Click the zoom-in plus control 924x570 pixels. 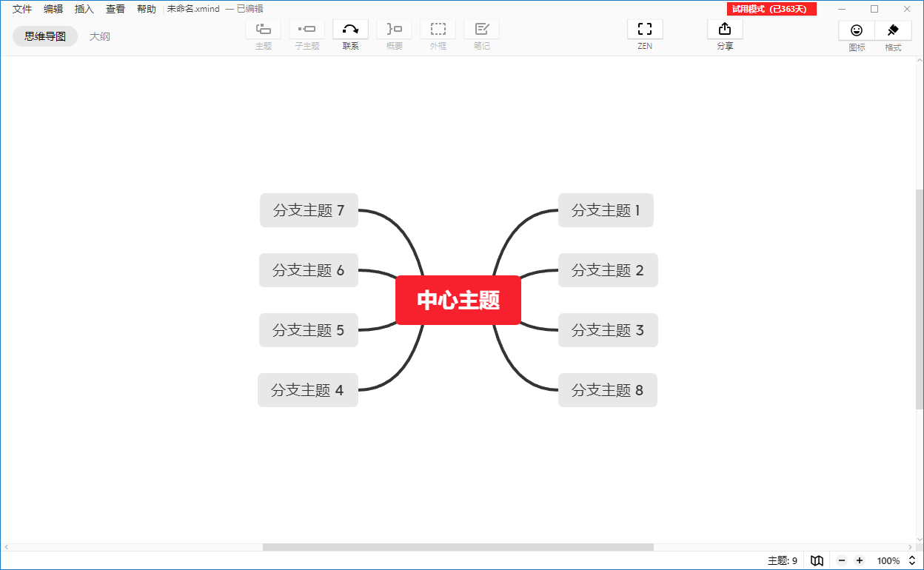coord(859,560)
